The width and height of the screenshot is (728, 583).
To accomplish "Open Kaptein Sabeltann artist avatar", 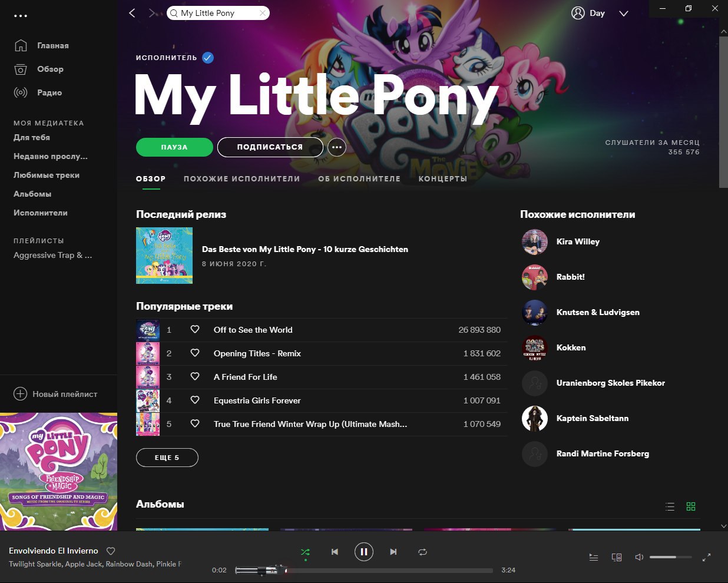I will tap(535, 419).
